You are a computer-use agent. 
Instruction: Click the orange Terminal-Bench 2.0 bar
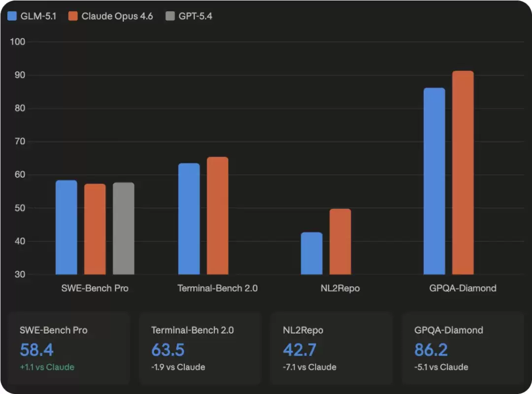coord(218,216)
